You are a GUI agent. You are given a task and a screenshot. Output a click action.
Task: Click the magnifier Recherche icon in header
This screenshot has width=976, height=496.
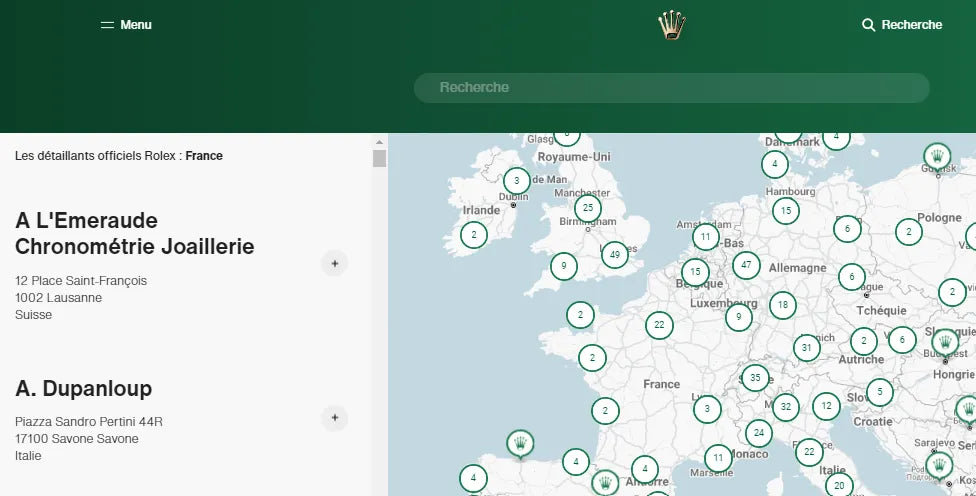click(x=868, y=25)
